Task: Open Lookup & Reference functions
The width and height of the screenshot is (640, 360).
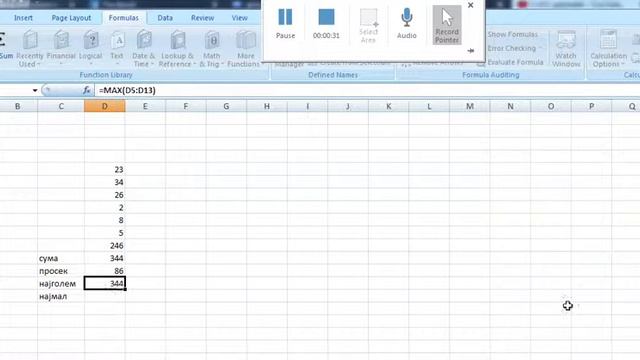Action: (177, 48)
